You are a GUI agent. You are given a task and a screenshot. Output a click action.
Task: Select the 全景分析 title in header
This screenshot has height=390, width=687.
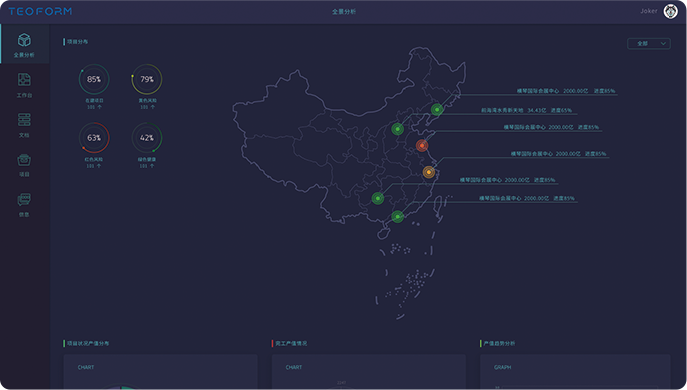[344, 12]
